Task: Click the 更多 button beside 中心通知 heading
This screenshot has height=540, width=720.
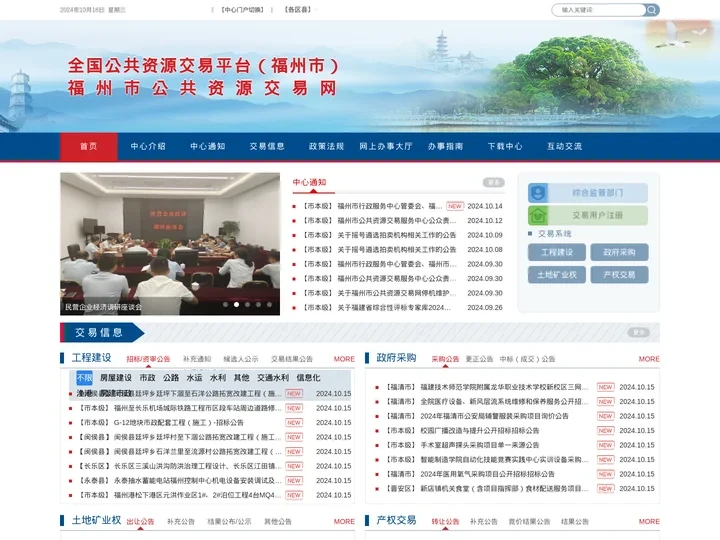Action: click(x=494, y=182)
